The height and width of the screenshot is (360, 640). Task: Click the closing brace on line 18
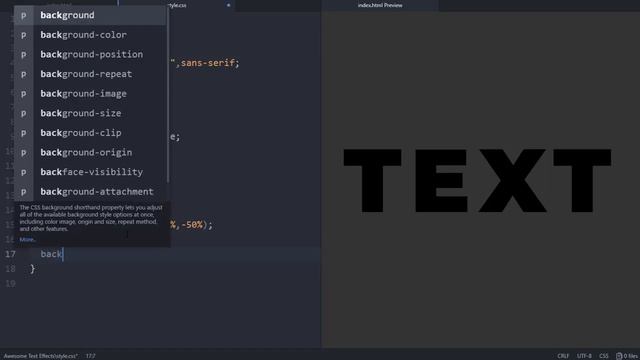pos(33,269)
